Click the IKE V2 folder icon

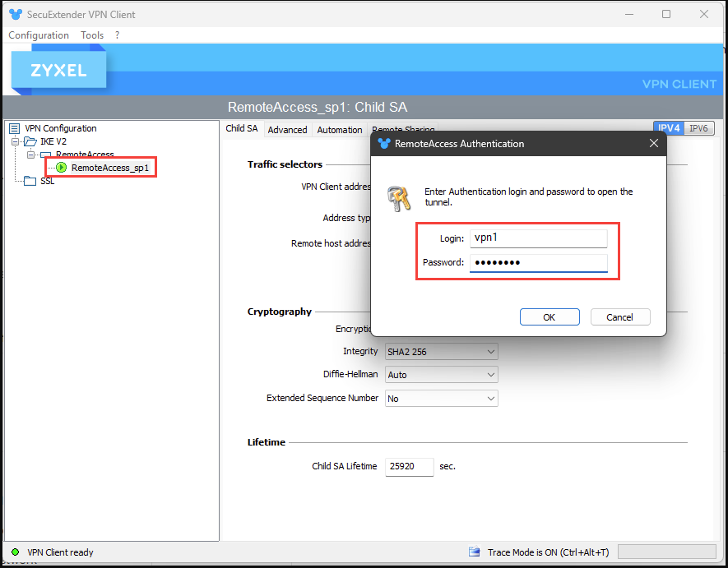pyautogui.click(x=30, y=141)
